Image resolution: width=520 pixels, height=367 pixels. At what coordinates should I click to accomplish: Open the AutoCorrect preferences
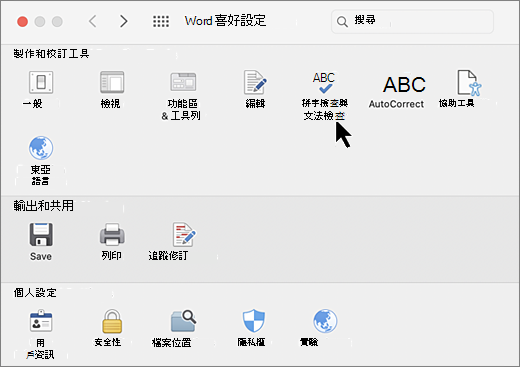point(404,84)
